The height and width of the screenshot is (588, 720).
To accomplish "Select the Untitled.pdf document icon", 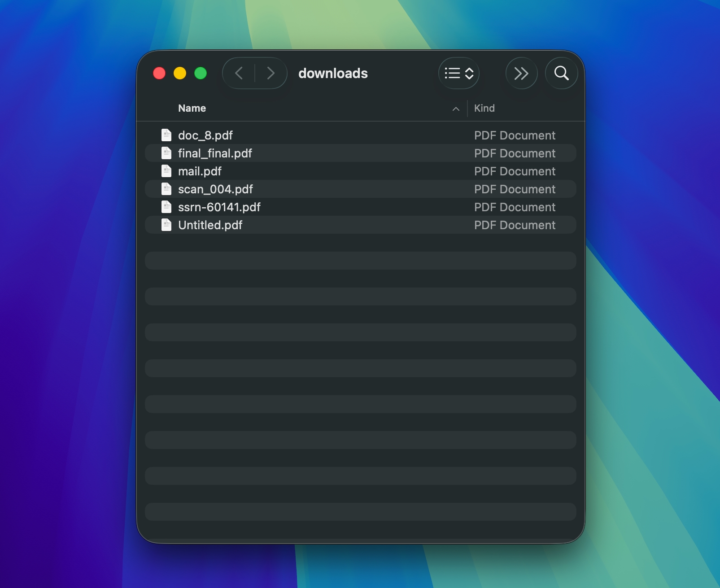I will click(166, 225).
